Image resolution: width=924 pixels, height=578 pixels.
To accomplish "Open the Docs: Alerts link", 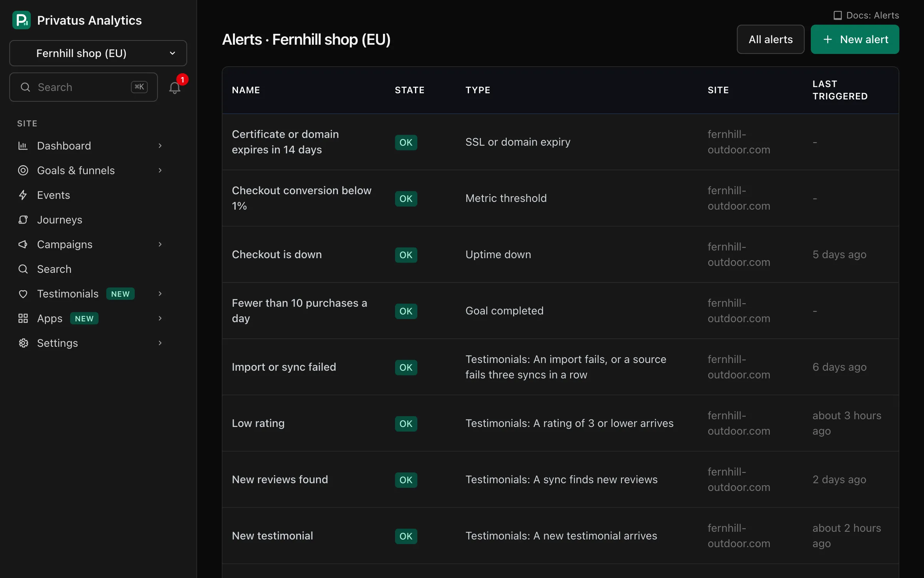I will [x=866, y=15].
